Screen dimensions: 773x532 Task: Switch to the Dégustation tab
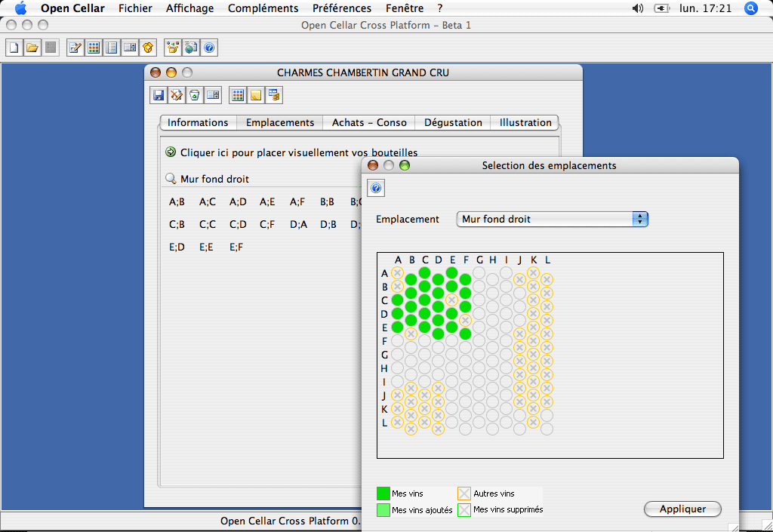(x=453, y=123)
